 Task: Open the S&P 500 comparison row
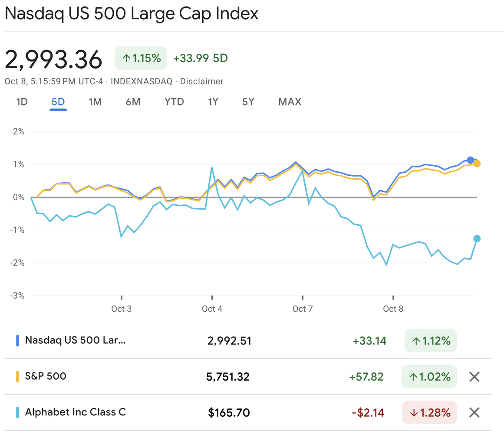(46, 376)
